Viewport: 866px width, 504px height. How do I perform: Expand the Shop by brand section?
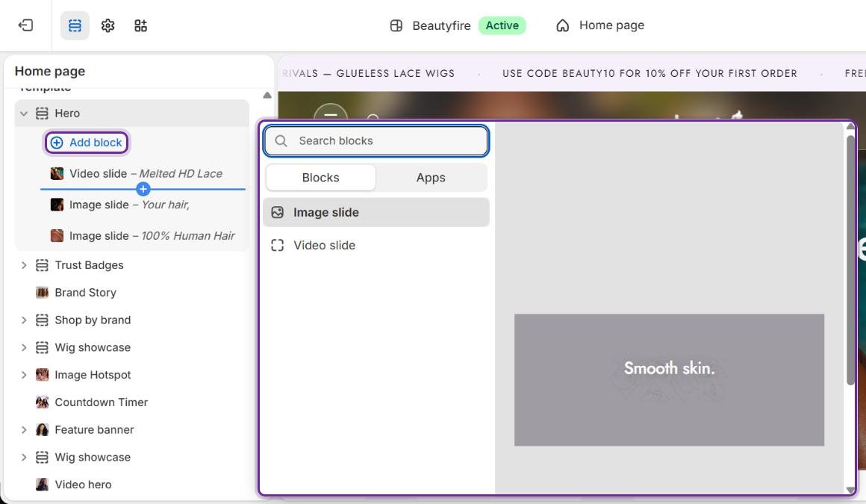(24, 320)
